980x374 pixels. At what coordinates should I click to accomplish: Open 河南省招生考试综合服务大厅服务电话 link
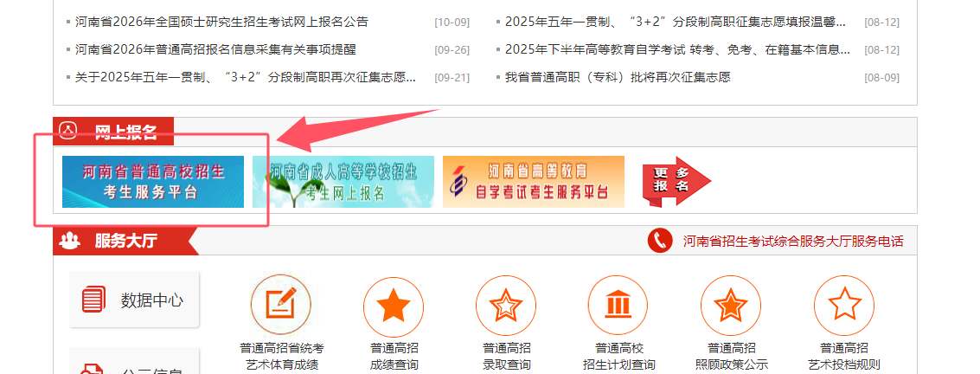[792, 242]
